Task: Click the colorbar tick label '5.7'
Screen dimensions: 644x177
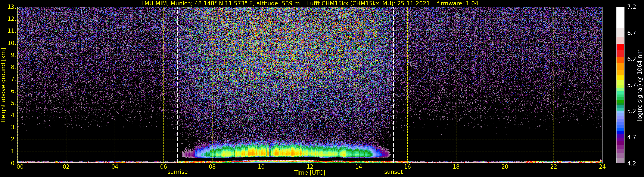Action: coord(632,85)
